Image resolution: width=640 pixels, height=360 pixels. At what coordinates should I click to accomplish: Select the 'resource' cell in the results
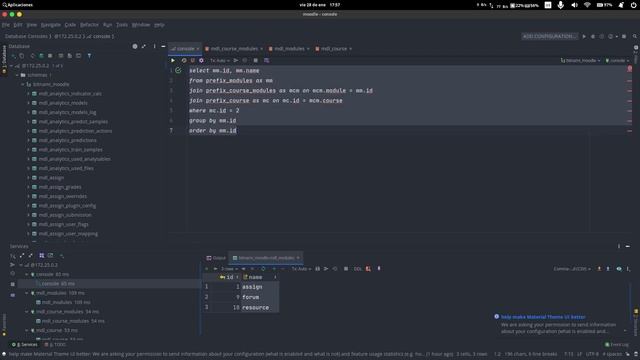point(260,307)
